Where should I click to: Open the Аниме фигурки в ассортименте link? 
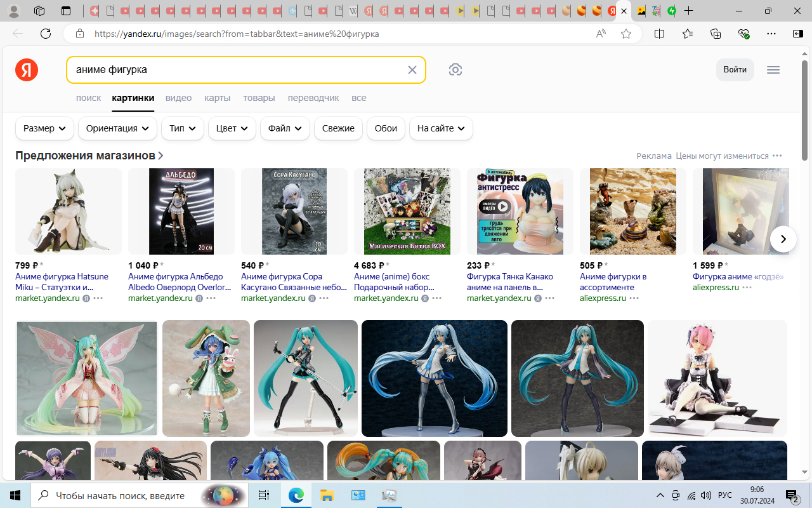(613, 282)
